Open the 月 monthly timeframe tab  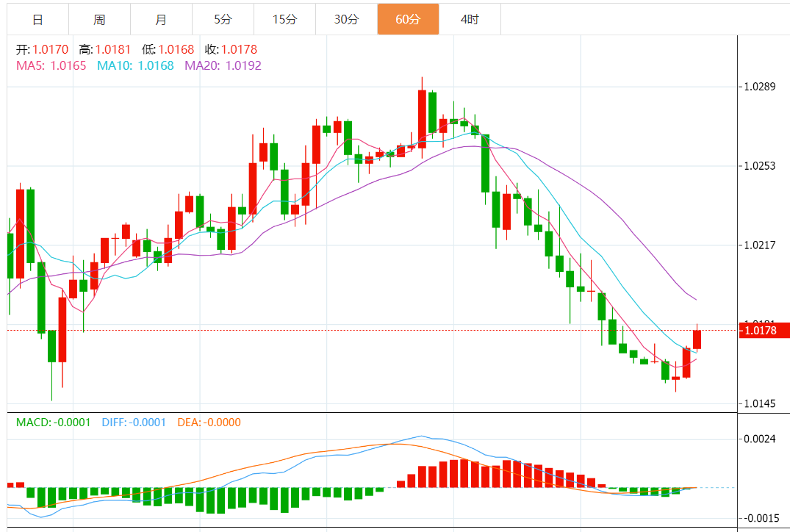(161, 19)
